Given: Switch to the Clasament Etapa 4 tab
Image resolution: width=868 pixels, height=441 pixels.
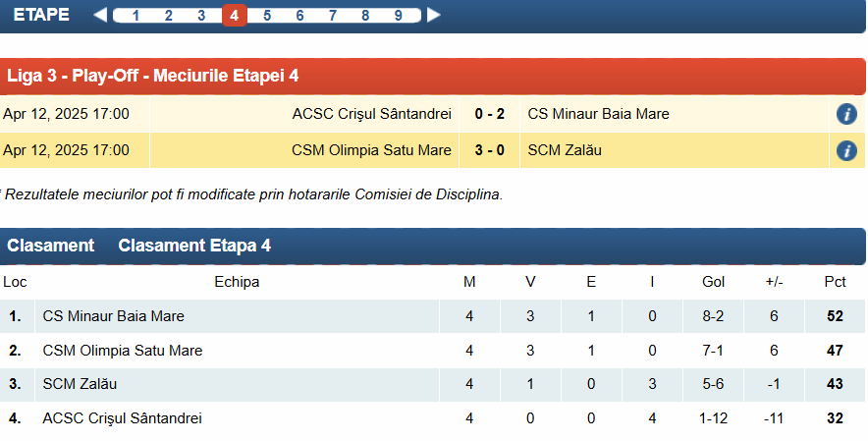Looking at the screenshot, I should point(194,246).
